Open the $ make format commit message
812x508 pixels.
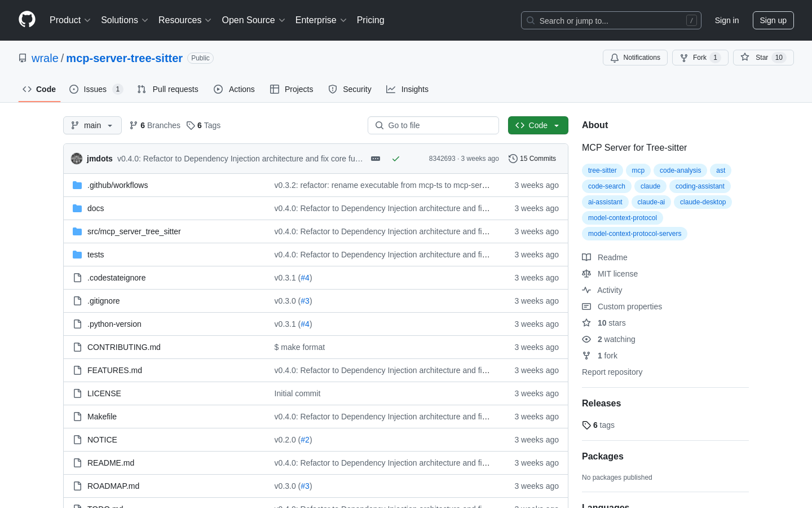click(x=299, y=347)
